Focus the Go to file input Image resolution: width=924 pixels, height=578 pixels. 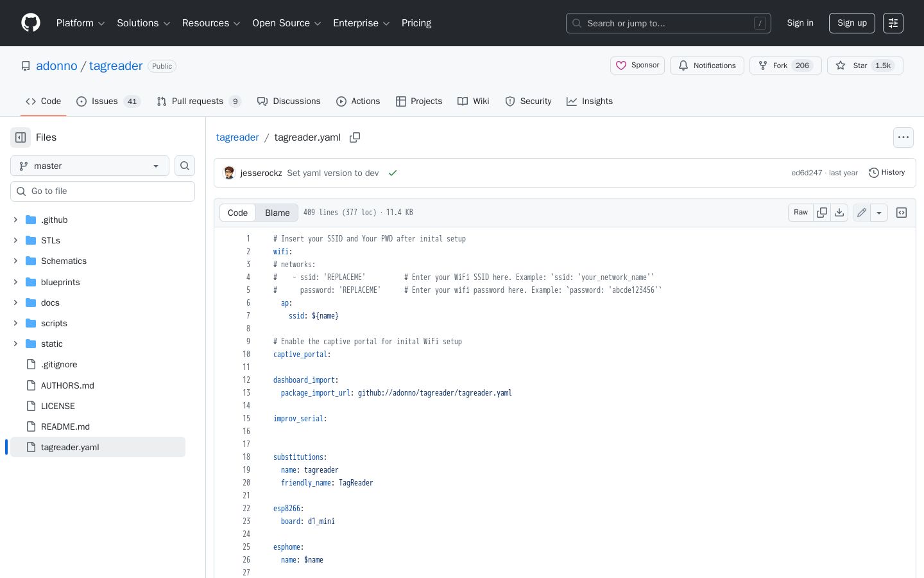pos(103,191)
